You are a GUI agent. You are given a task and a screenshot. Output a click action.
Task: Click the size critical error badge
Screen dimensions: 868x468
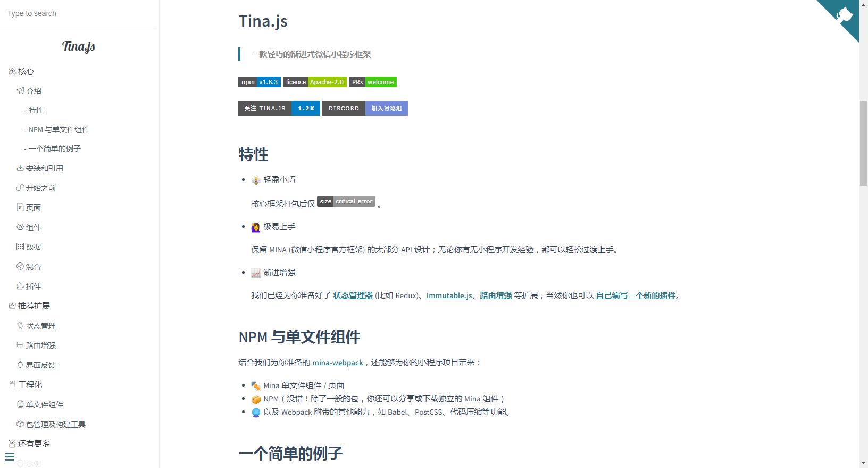(x=346, y=201)
